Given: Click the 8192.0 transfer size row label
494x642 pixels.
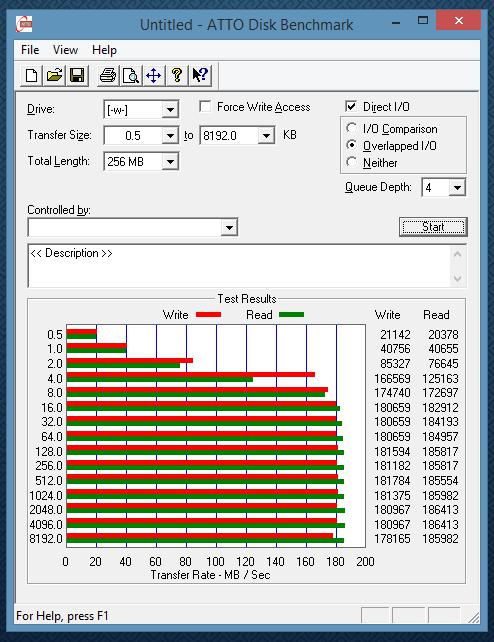Looking at the screenshot, I should (x=46, y=538).
